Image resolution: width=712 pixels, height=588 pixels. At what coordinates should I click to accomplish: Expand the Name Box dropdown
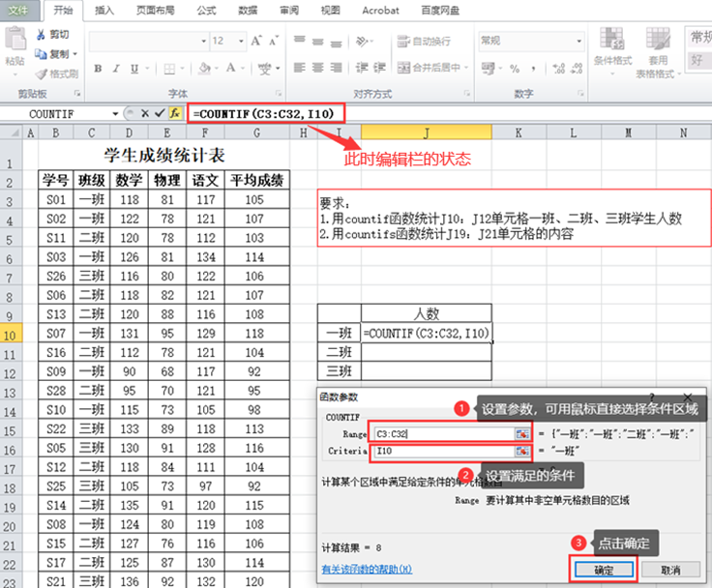(x=115, y=114)
